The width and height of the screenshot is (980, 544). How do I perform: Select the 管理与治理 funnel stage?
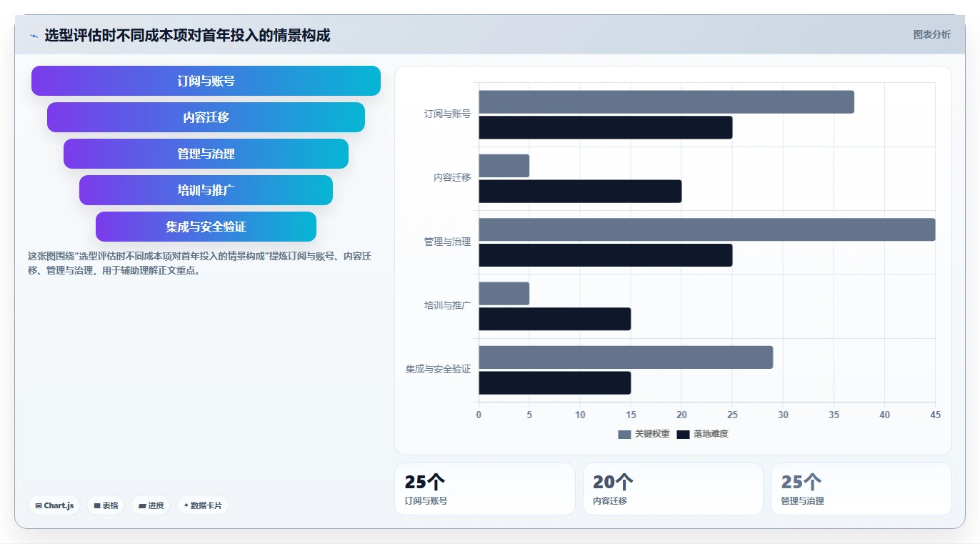206,154
